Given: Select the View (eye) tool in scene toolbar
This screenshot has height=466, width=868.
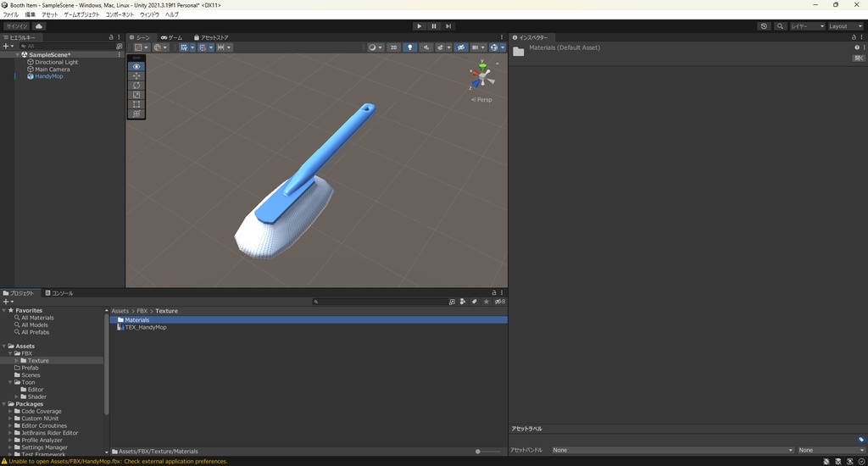Looking at the screenshot, I should [x=136, y=66].
